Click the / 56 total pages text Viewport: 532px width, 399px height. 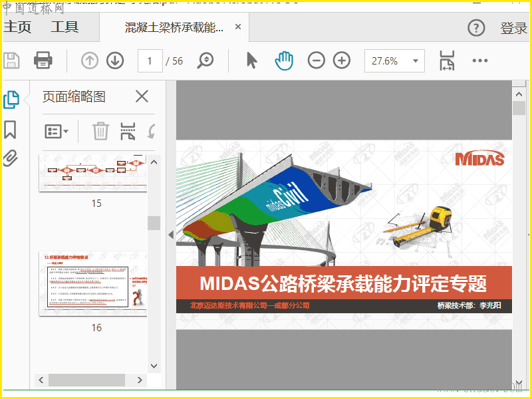(174, 61)
